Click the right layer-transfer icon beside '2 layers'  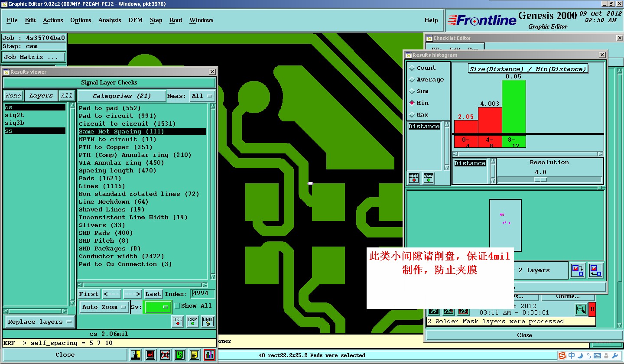click(596, 270)
